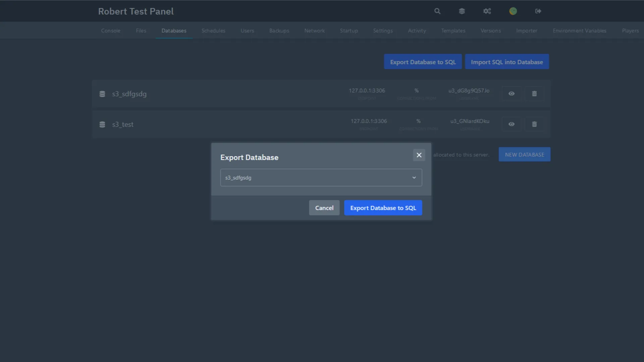Screen dimensions: 644x362
Task: Open the Schedules tab
Action: (x=213, y=31)
